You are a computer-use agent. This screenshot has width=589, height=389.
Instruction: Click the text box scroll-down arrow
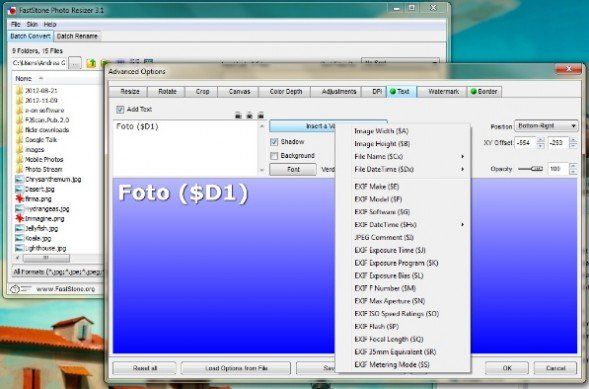262,170
